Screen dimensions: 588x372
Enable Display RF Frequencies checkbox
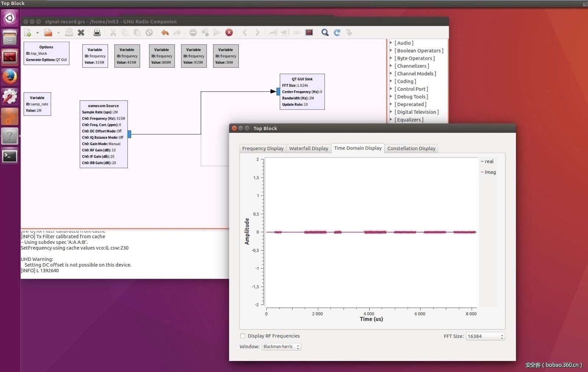243,336
